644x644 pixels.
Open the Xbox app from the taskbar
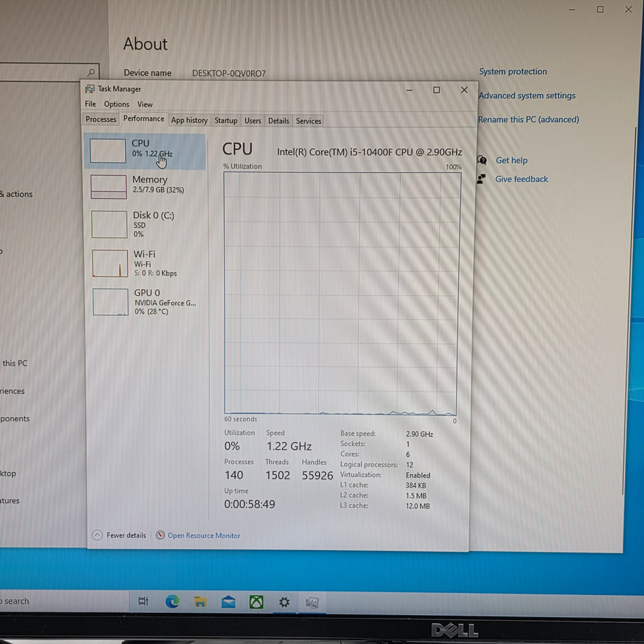[257, 602]
